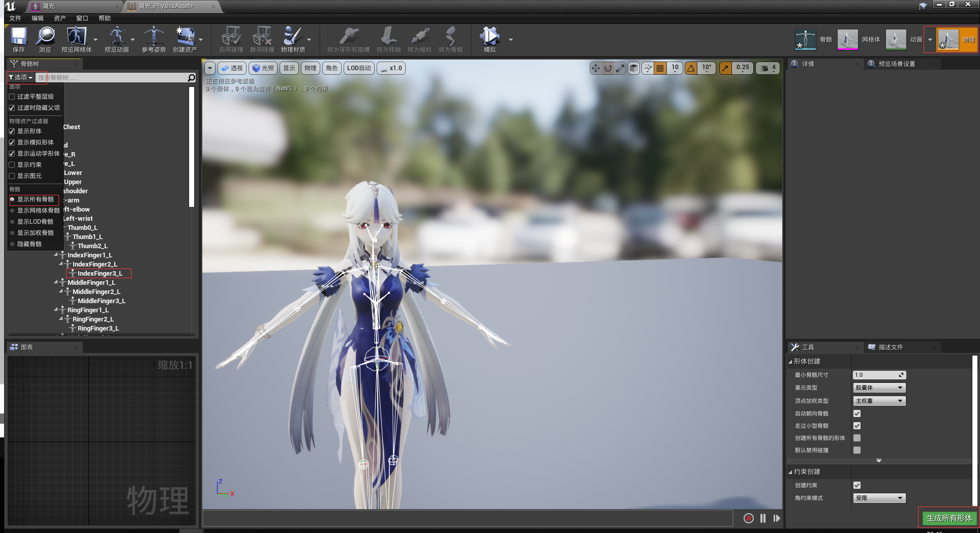Collapse IndexFinger1_L tree node
Screen dimensions: 980x533
(x=56, y=255)
